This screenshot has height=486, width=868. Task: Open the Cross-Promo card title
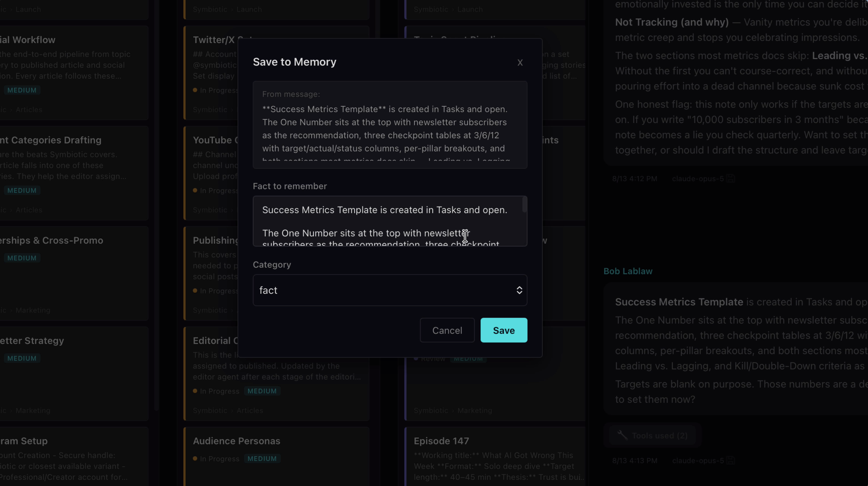(52, 240)
